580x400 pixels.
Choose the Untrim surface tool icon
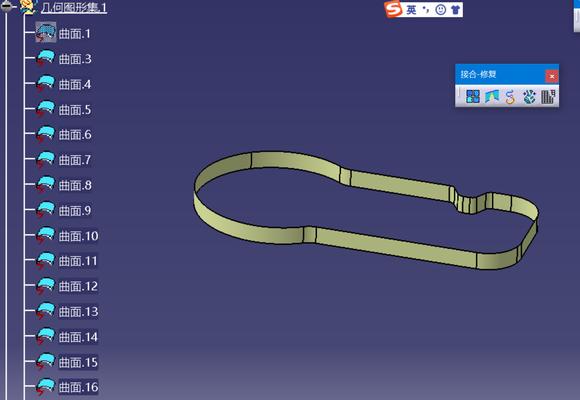[x=529, y=97]
